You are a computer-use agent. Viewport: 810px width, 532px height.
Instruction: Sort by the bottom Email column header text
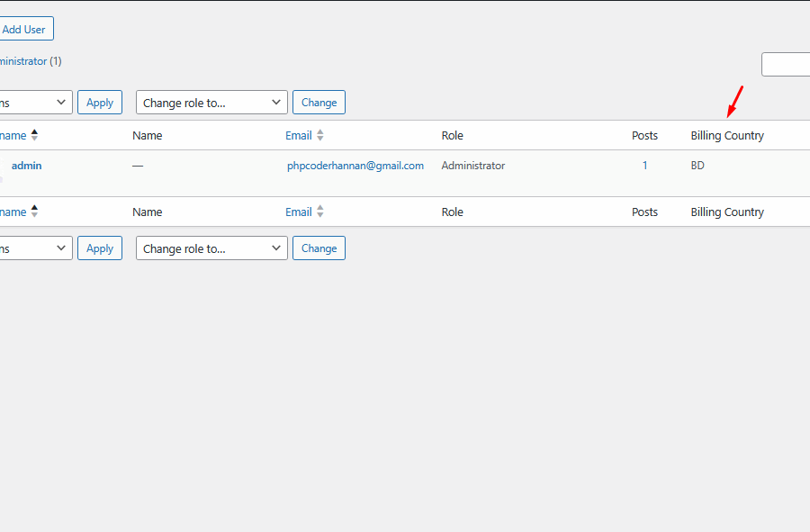(298, 212)
